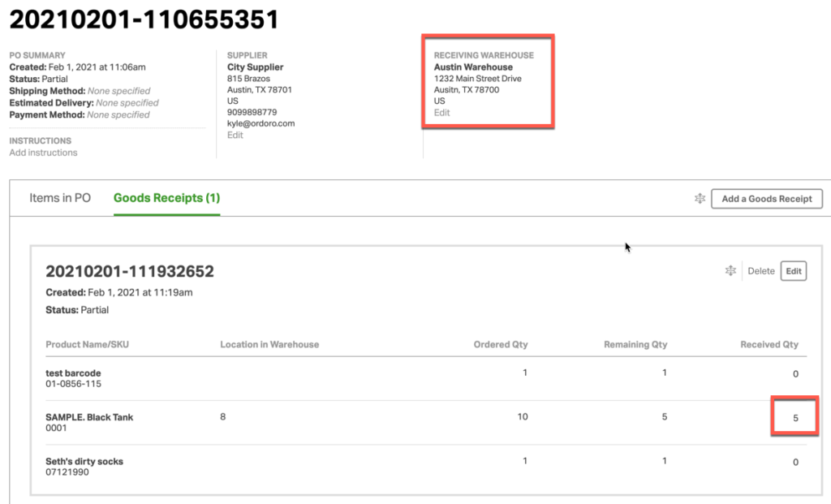Delete the goods receipt
This screenshot has width=831, height=504.
click(x=761, y=270)
